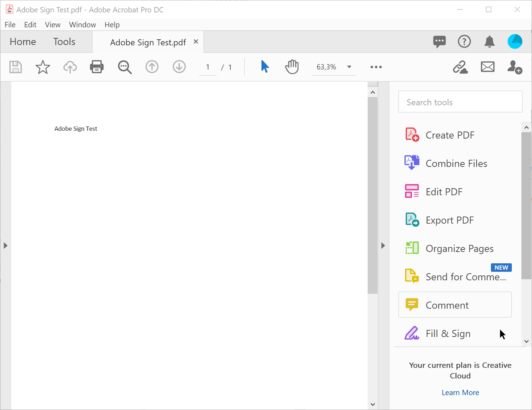Open more tools ellipsis menu
Screen dimensions: 532x410
click(x=376, y=67)
